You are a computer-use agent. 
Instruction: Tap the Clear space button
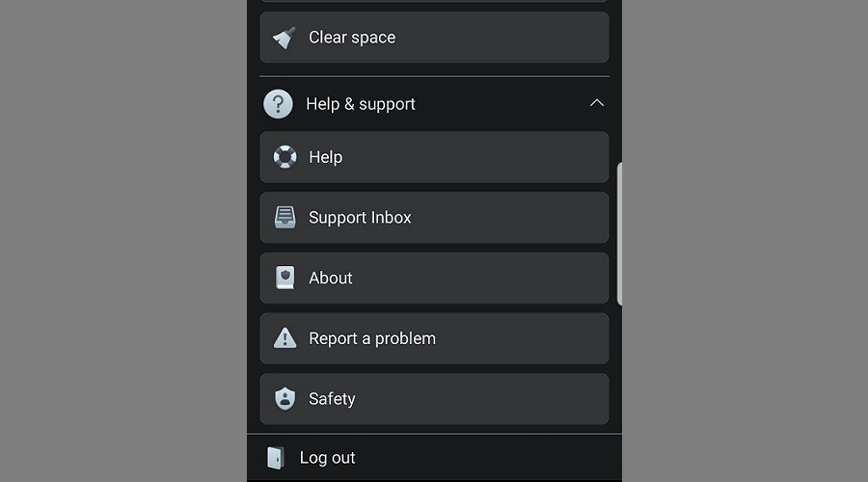click(435, 37)
